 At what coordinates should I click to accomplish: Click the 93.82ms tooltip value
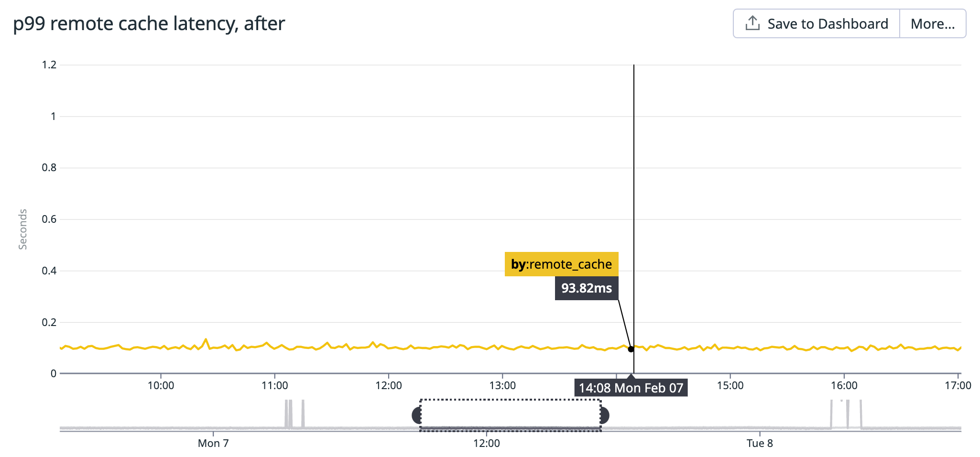click(586, 288)
